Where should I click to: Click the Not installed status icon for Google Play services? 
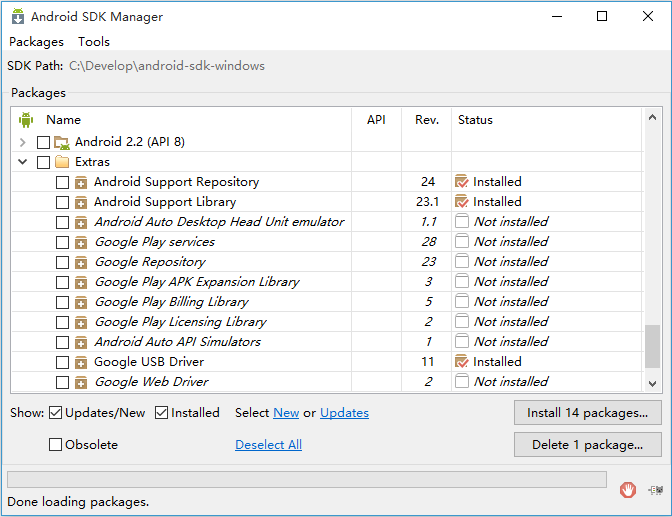[x=462, y=241]
